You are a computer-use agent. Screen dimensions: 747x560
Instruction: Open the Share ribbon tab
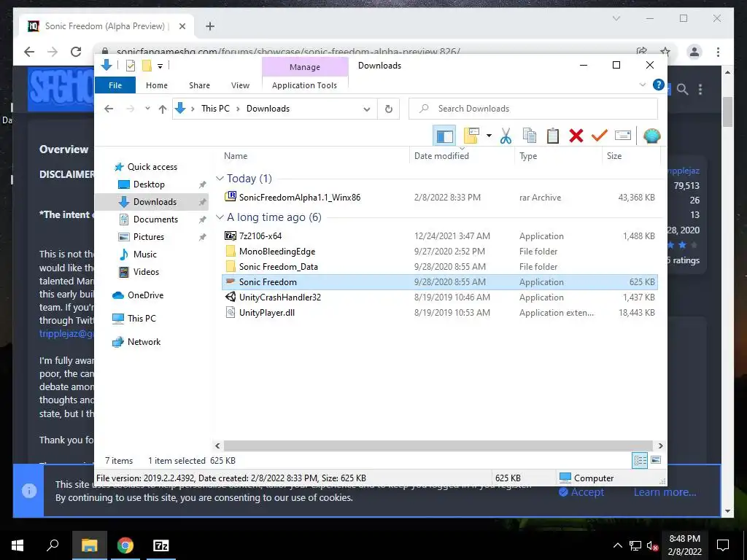point(199,85)
